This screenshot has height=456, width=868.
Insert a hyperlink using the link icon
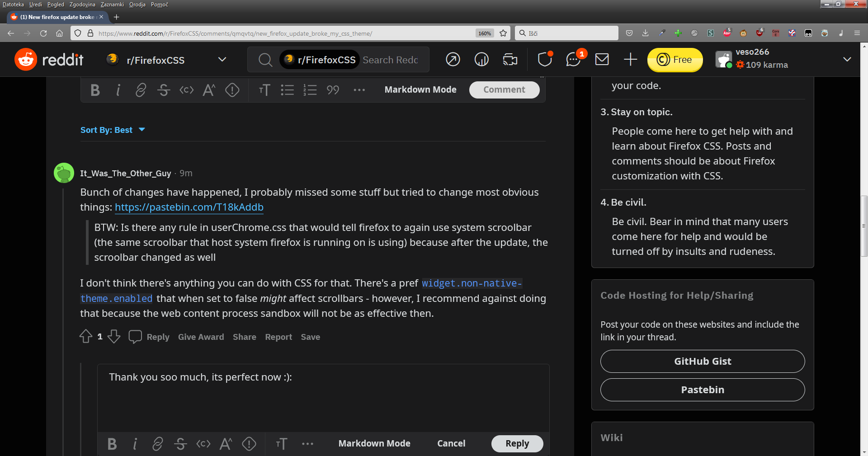point(141,89)
